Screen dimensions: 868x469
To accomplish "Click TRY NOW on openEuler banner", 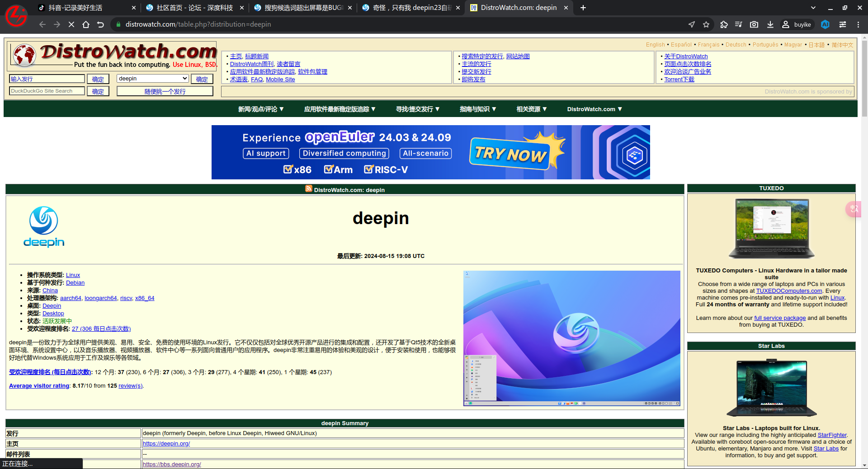I will point(511,154).
